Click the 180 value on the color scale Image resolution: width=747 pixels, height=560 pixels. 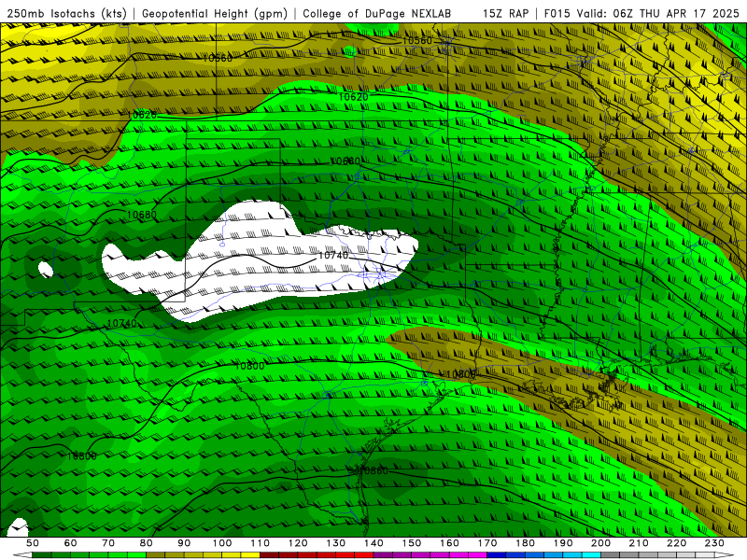(x=526, y=543)
